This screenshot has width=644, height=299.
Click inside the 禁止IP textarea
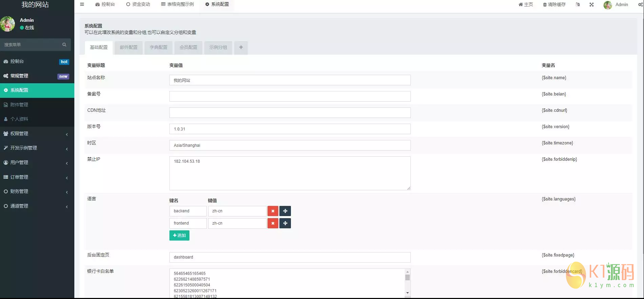pos(290,173)
